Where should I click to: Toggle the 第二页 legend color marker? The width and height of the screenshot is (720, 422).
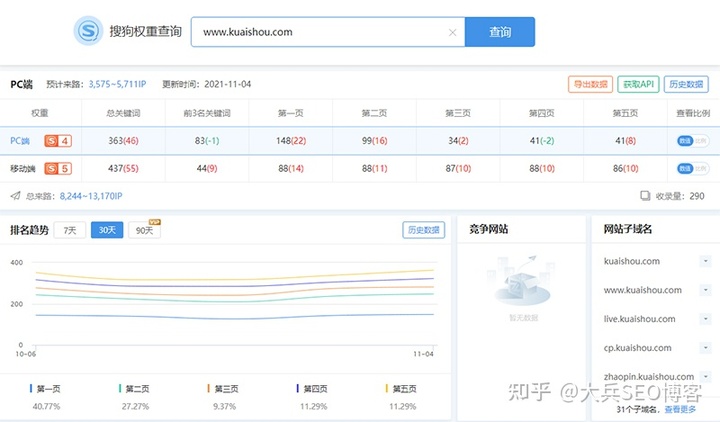click(x=120, y=388)
